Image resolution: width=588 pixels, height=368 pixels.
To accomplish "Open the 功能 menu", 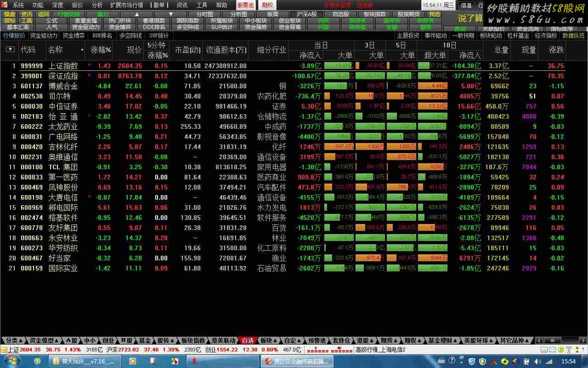I will [x=38, y=5].
